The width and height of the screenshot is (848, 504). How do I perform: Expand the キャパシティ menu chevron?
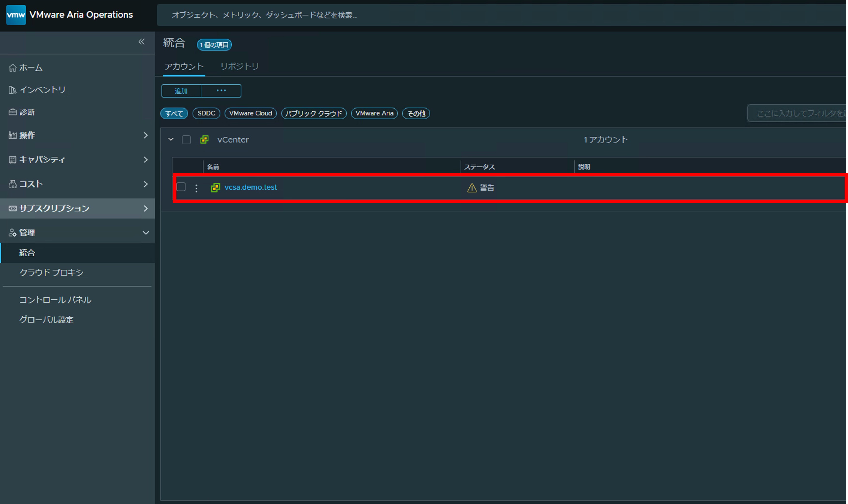146,160
